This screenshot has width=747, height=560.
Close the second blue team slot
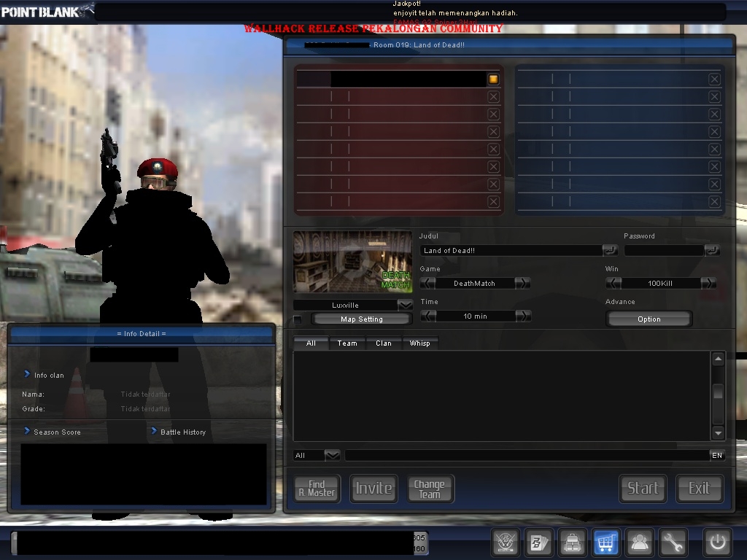(x=714, y=97)
